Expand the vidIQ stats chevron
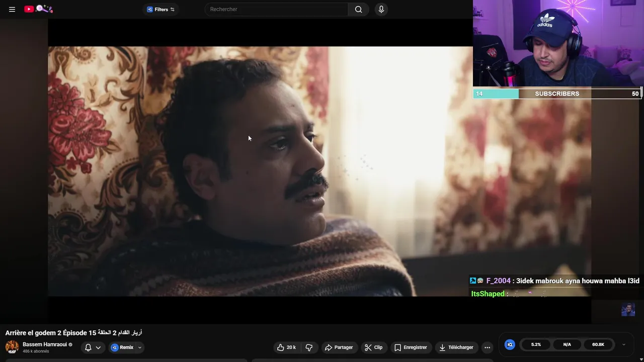644x362 pixels. (x=624, y=344)
